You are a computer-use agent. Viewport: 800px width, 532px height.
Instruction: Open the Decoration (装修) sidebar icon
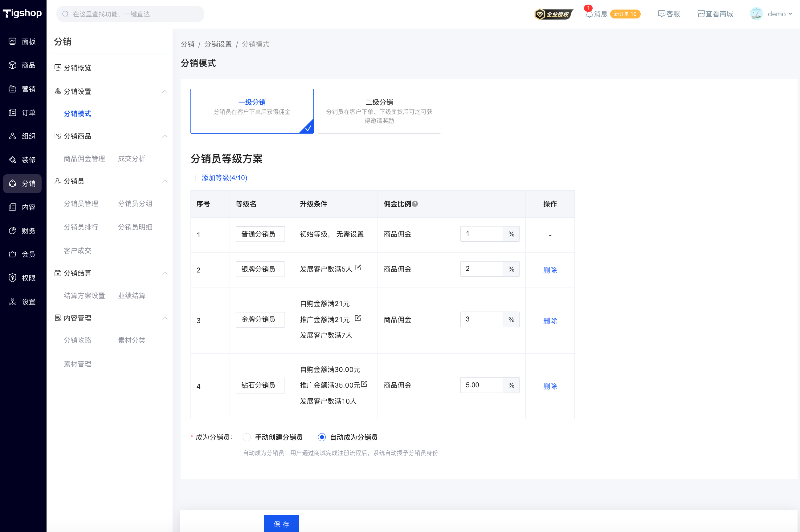(x=13, y=159)
